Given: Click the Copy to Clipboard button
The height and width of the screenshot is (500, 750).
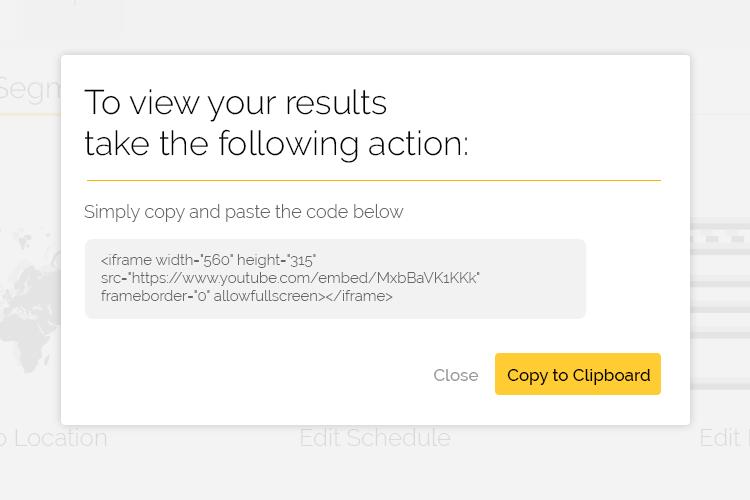Looking at the screenshot, I should [x=578, y=374].
